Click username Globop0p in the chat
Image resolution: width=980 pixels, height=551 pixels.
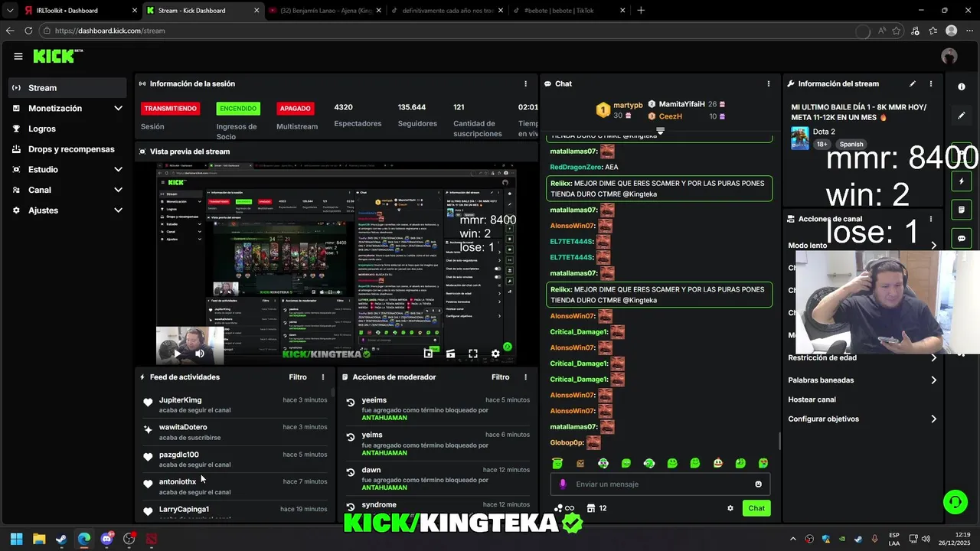(x=567, y=443)
